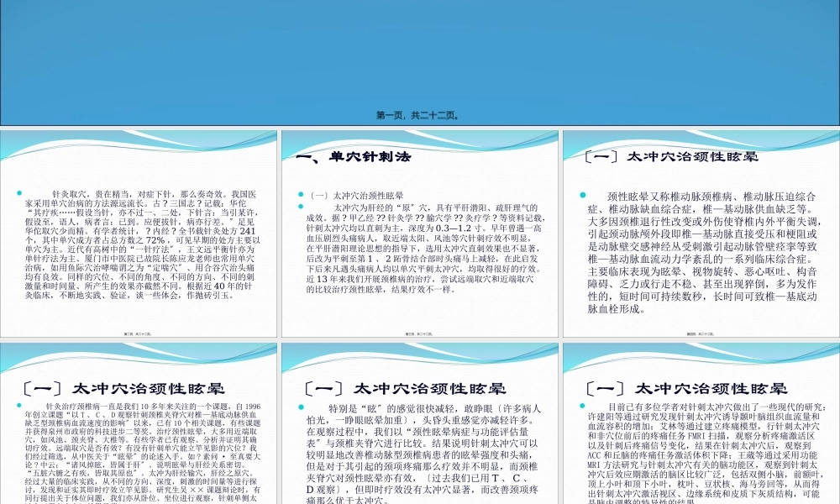Open the bottom-middle 太冲穴治颈性眩晕 slide

418,420
